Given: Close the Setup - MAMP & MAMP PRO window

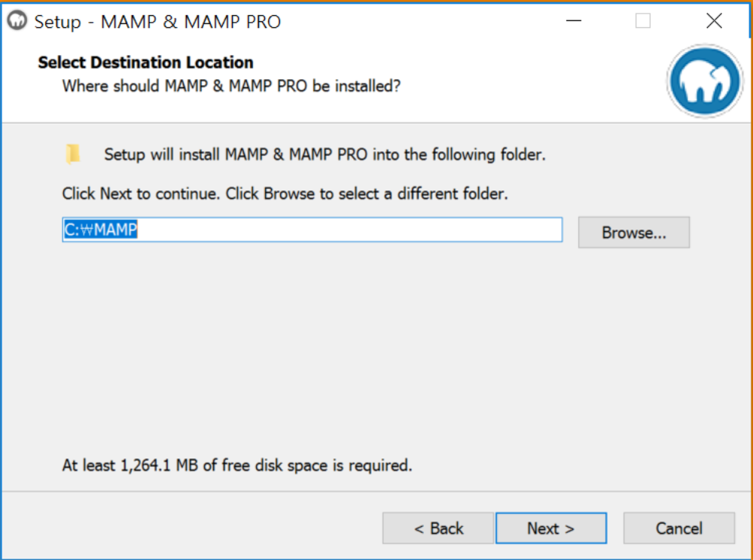Looking at the screenshot, I should click(x=714, y=20).
